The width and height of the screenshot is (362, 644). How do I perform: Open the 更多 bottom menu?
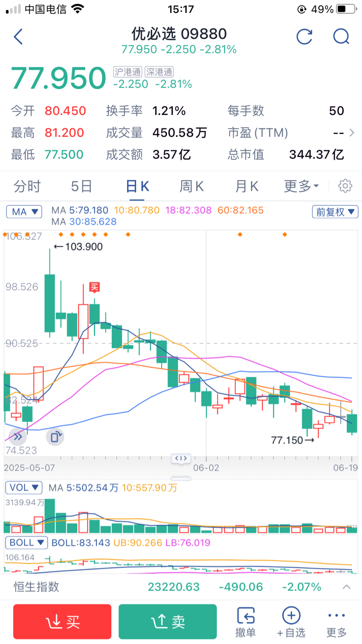click(337, 622)
